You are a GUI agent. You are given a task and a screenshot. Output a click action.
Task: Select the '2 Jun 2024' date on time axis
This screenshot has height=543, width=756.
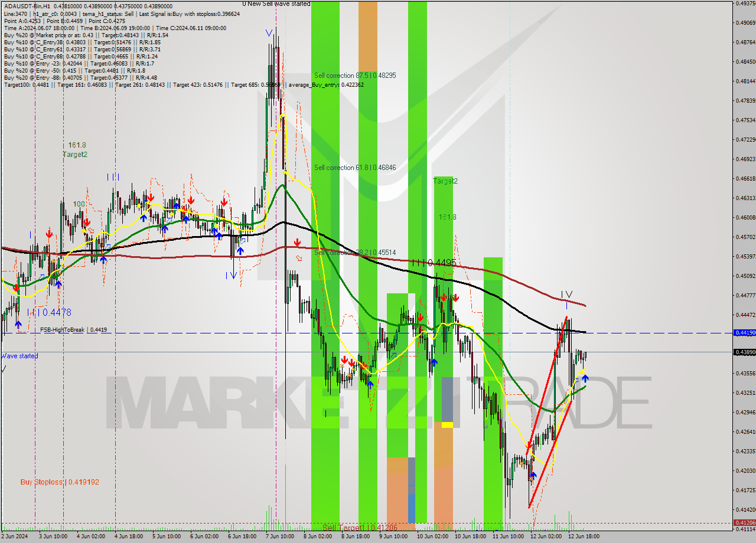[14, 537]
